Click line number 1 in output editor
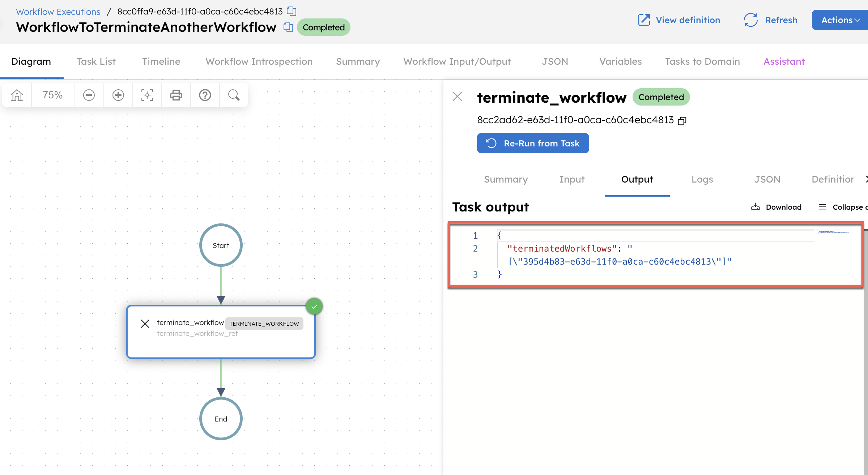868x475 pixels. 475,235
